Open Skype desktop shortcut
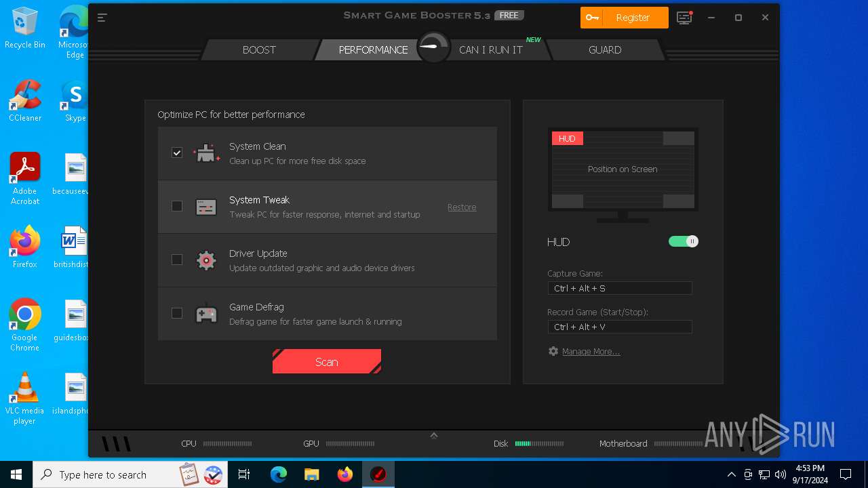Viewport: 868px width, 488px height. pyautogui.click(x=75, y=101)
